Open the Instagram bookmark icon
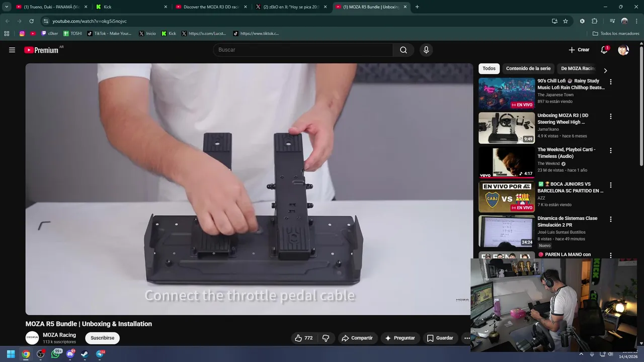The height and width of the screenshot is (362, 644). (22, 34)
